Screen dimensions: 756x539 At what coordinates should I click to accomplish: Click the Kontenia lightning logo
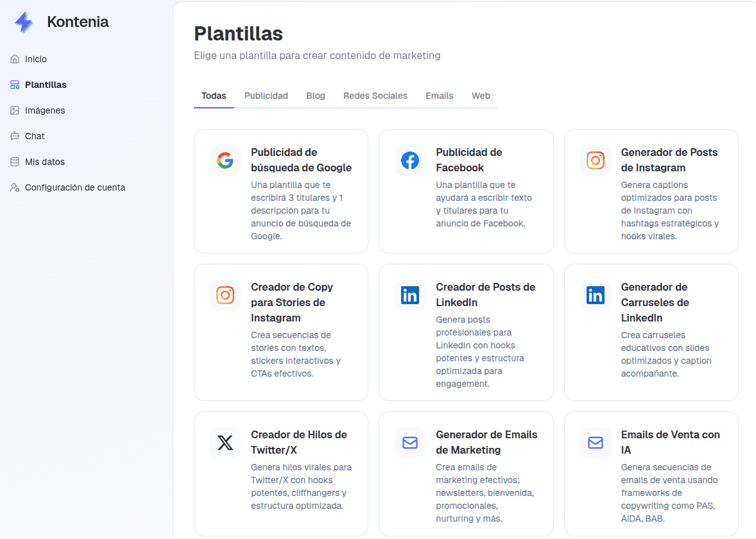(23, 21)
